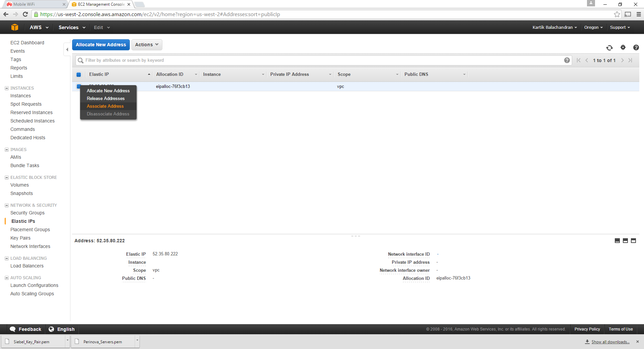
Task: Go to the previous page of results
Action: click(587, 60)
